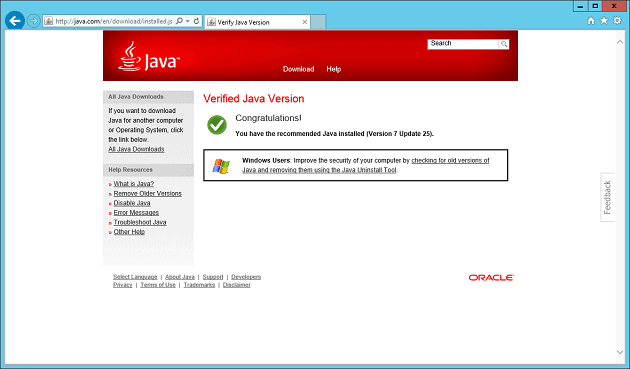Click the browser Back arrow button

point(14,20)
